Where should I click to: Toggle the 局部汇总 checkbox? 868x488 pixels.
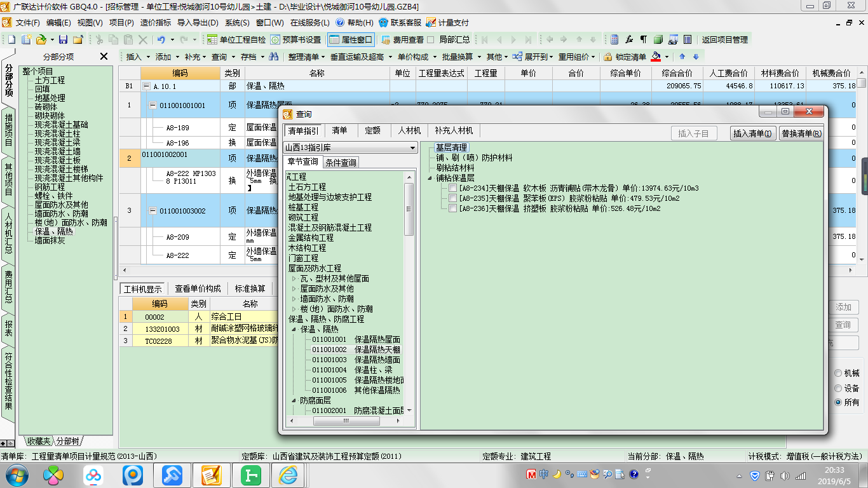tap(431, 39)
